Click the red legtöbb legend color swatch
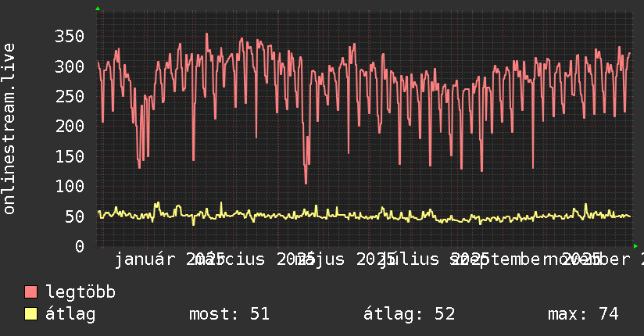Image resolution: width=644 pixels, height=336 pixels. tap(30, 291)
